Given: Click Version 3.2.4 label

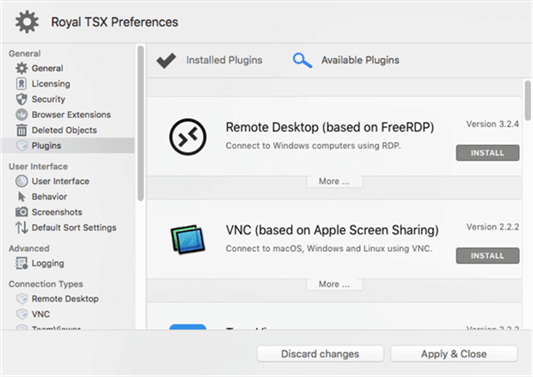Looking at the screenshot, I should point(492,124).
